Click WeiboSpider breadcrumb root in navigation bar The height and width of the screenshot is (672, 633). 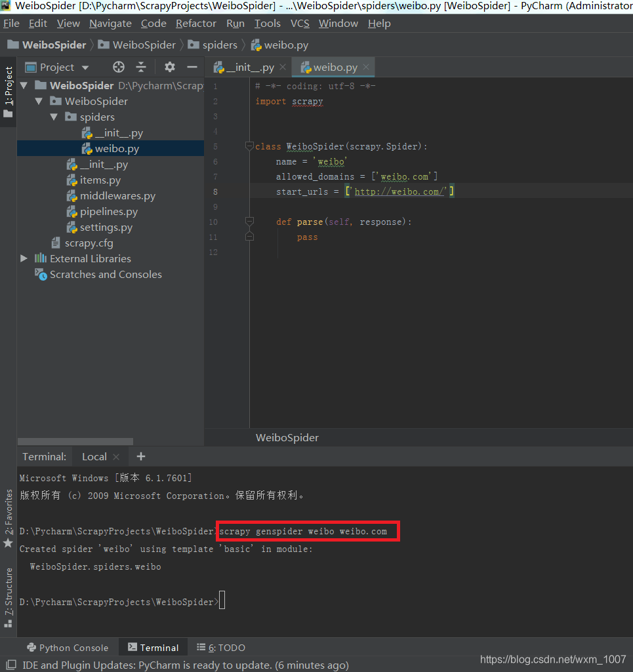(47, 45)
